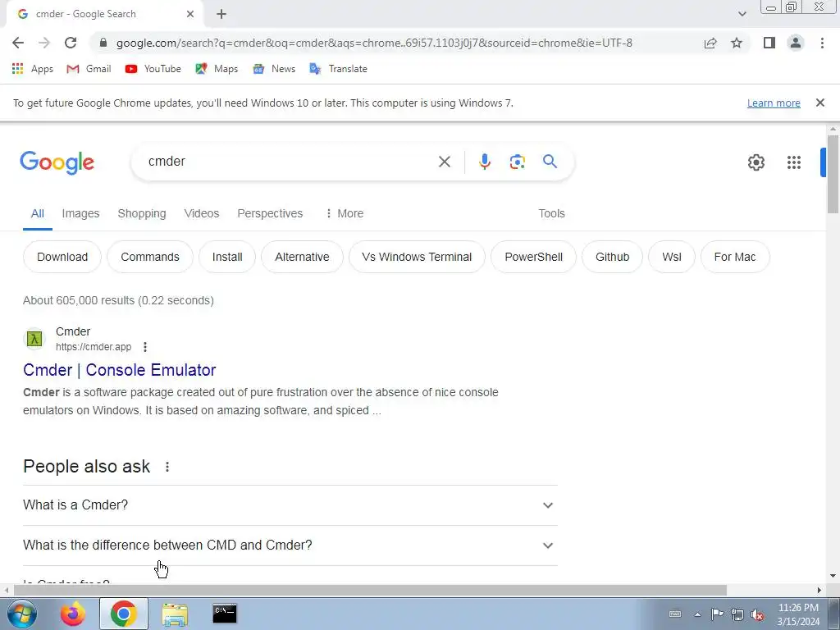Select Github chip
This screenshot has height=630, width=840.
pyautogui.click(x=612, y=257)
